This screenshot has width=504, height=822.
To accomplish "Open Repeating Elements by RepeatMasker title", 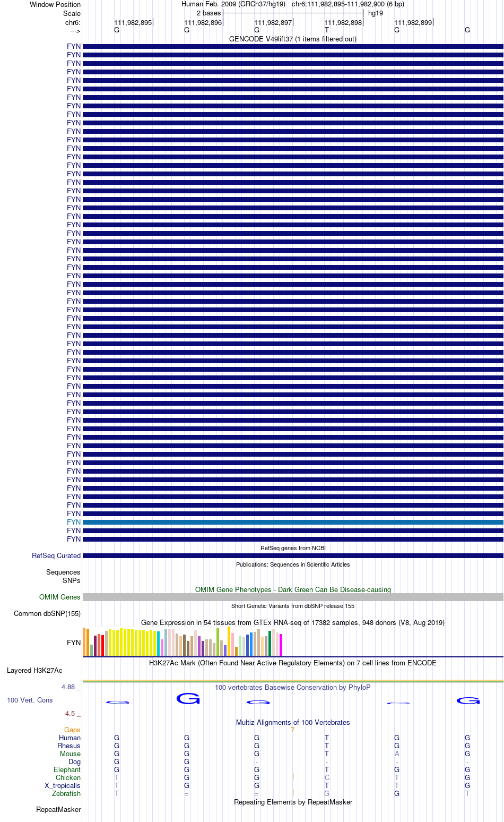I will click(293, 802).
